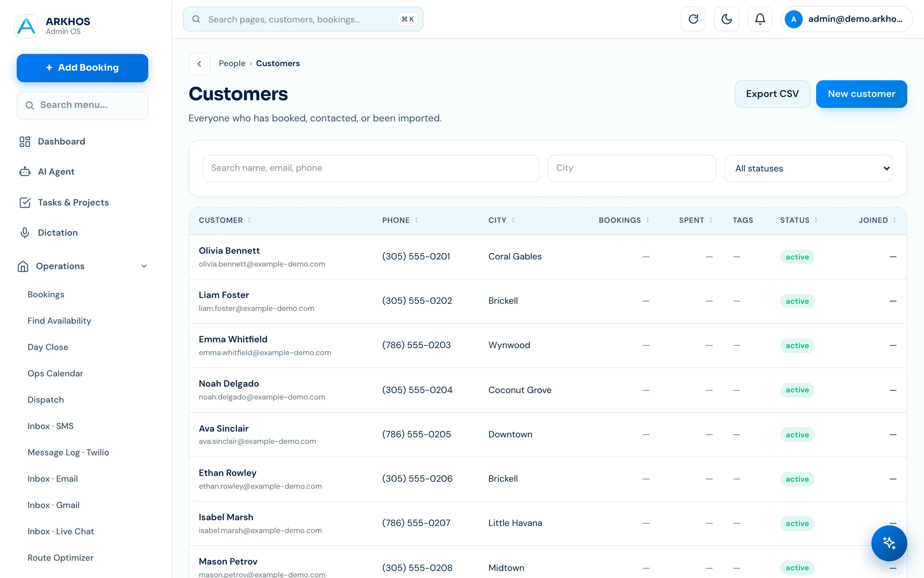Sort table by Spent column arrows
Screen dimensions: 924x578
pyautogui.click(x=711, y=220)
